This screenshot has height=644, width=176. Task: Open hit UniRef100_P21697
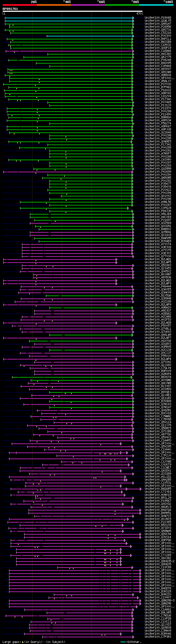point(158,220)
